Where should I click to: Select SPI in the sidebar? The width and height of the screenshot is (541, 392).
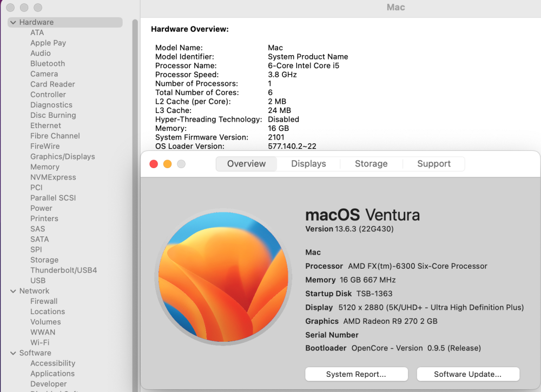[x=36, y=250]
